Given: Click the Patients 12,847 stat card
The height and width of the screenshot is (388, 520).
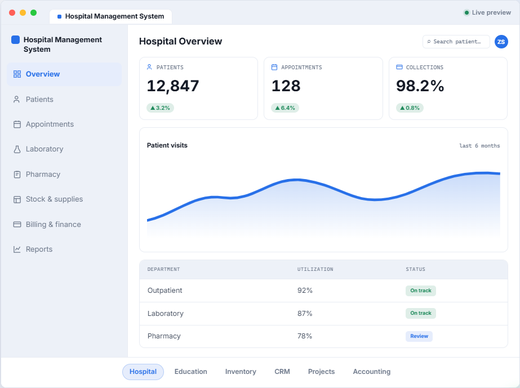Looking at the screenshot, I should [x=198, y=88].
